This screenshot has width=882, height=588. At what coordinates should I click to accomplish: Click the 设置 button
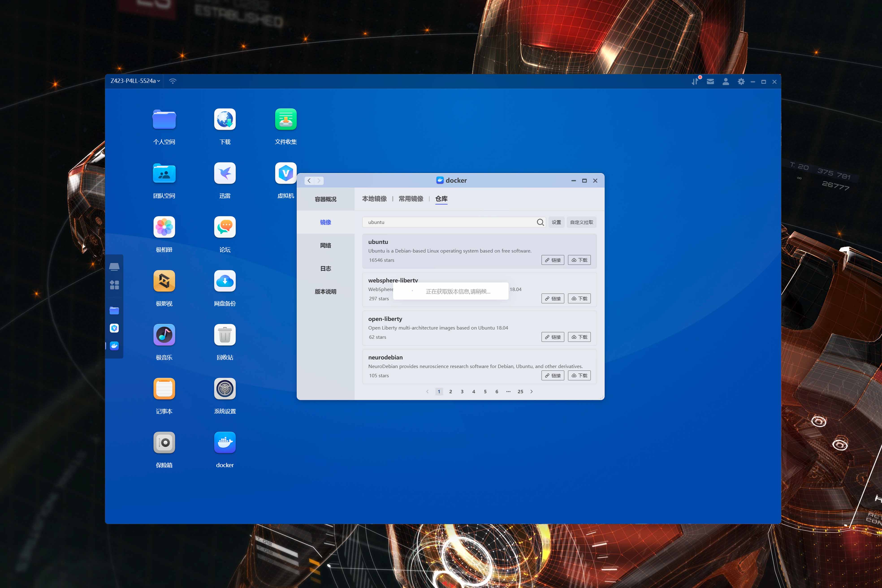point(556,222)
